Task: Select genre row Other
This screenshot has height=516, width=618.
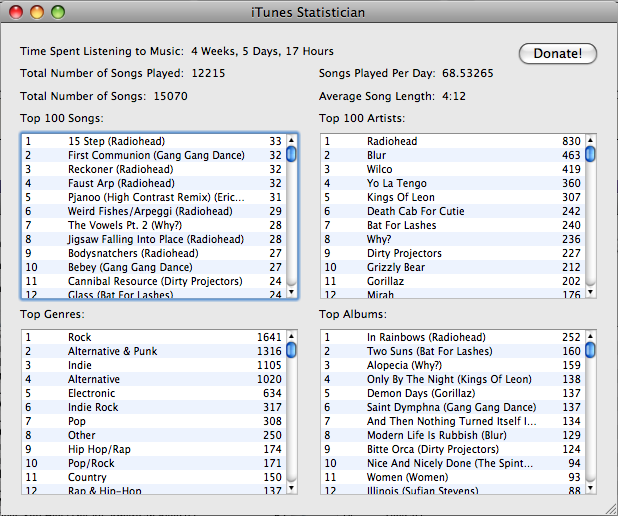Action: click(154, 435)
